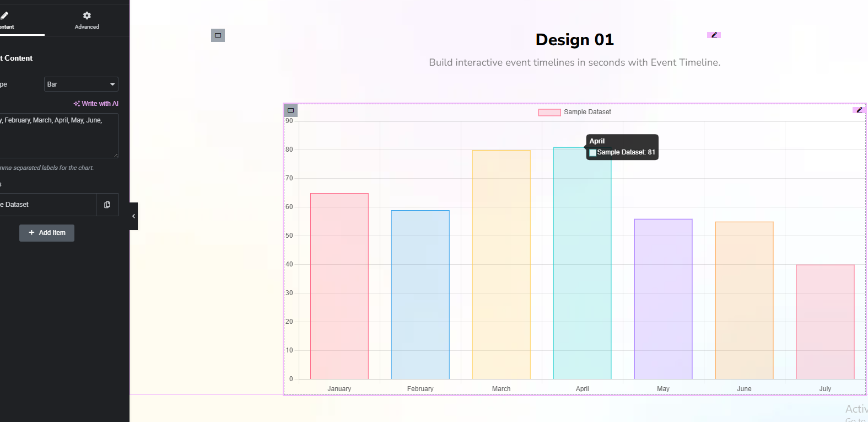Image resolution: width=868 pixels, height=422 pixels.
Task: Click the chart widget edit pencil icon
Action: pyautogui.click(x=859, y=110)
